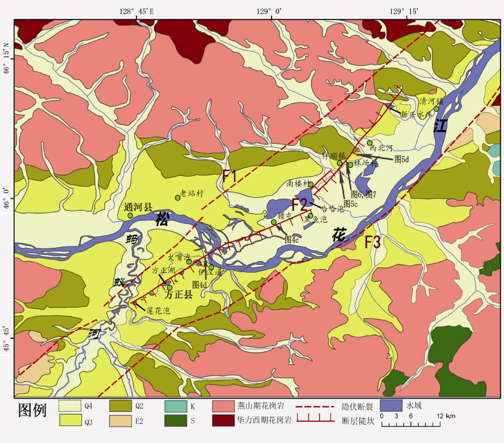This screenshot has width=504, height=443.
Task: Click the 松 river name character
Action: pos(163,219)
